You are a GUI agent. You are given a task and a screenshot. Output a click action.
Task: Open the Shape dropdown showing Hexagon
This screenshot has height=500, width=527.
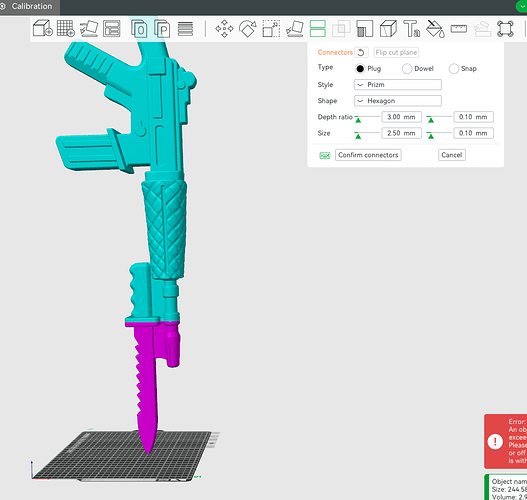click(398, 101)
